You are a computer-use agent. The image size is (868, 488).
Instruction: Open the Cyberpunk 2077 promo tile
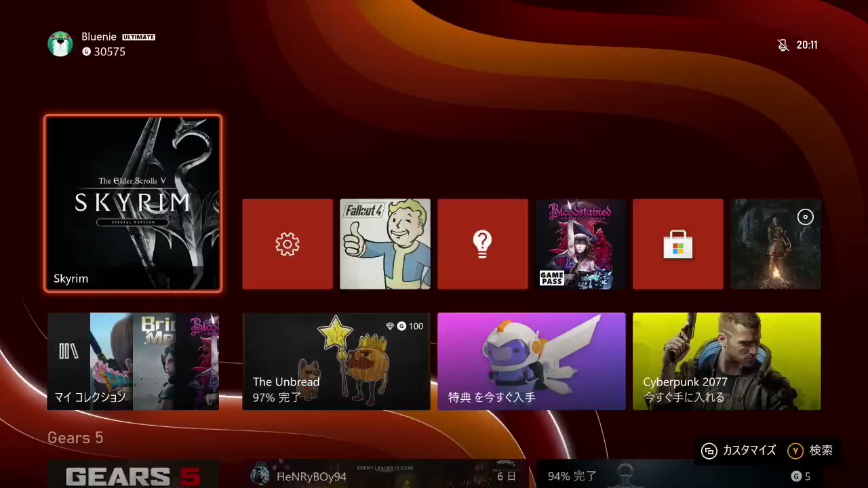727,361
